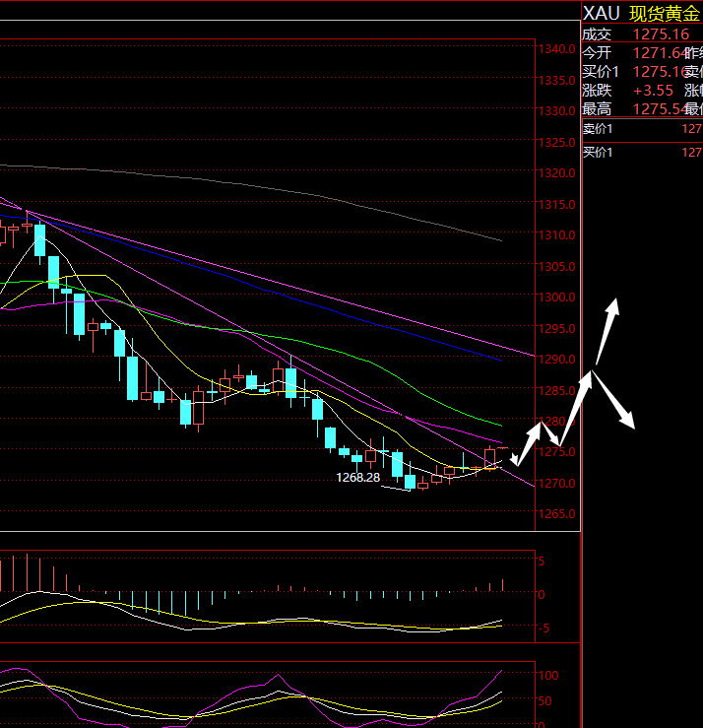Click the 1265.0 price axis label
703x728 pixels.
[x=556, y=514]
